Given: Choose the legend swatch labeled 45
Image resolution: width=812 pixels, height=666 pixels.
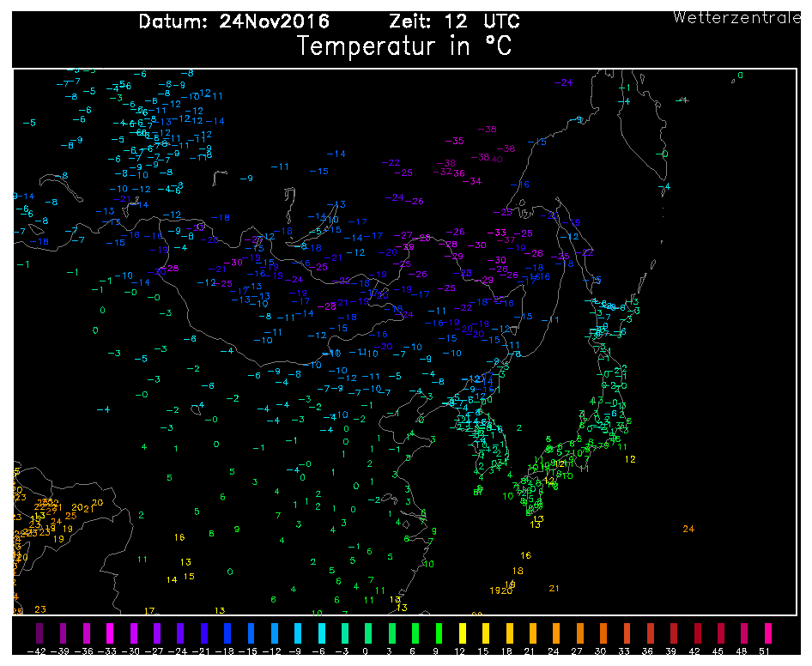Looking at the screenshot, I should [x=719, y=633].
